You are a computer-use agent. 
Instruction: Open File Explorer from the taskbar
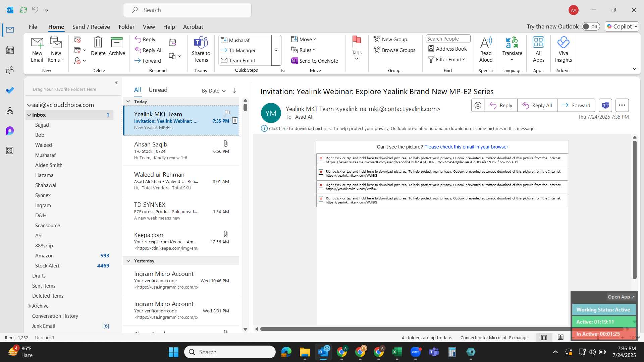point(305,352)
